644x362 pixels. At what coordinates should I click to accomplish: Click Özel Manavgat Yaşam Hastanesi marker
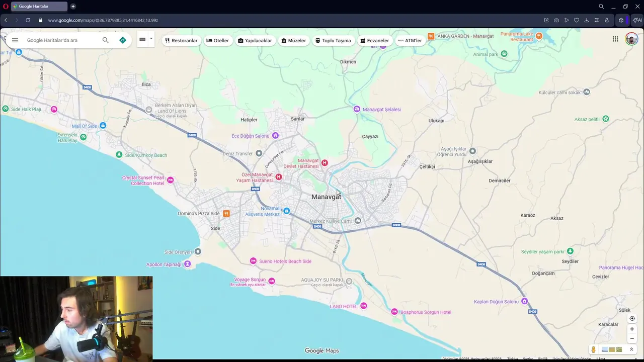pos(279,177)
